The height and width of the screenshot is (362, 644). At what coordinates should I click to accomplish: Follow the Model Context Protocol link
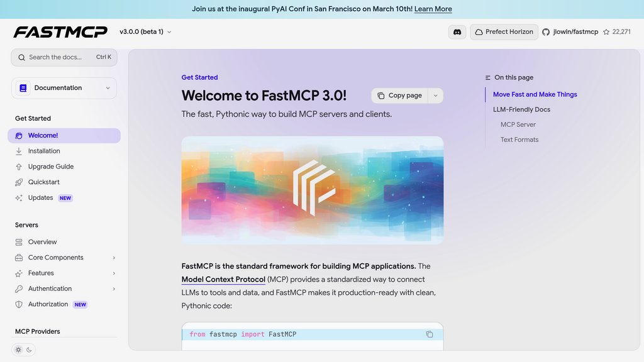pos(223,280)
